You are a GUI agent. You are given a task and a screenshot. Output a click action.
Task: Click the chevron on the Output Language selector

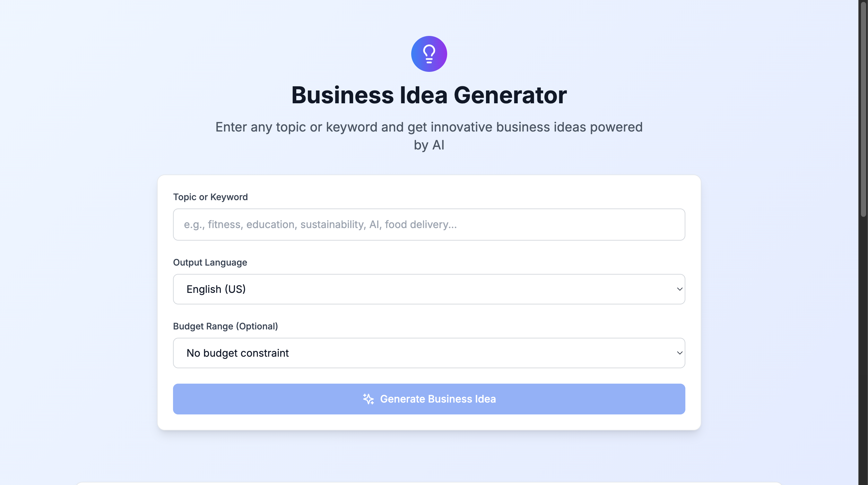click(679, 289)
